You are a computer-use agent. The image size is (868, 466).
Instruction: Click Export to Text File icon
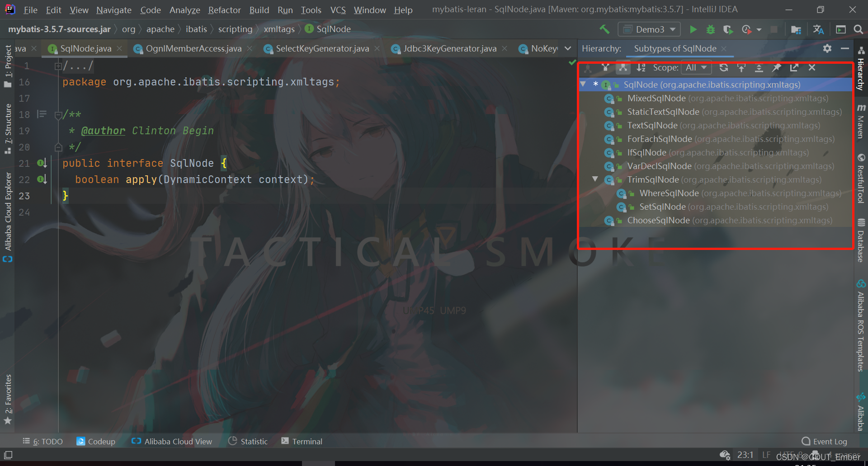794,68
